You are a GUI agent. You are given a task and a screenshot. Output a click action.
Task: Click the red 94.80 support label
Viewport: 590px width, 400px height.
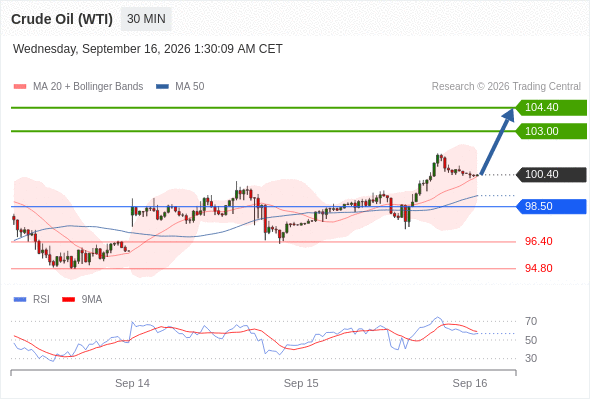(538, 268)
